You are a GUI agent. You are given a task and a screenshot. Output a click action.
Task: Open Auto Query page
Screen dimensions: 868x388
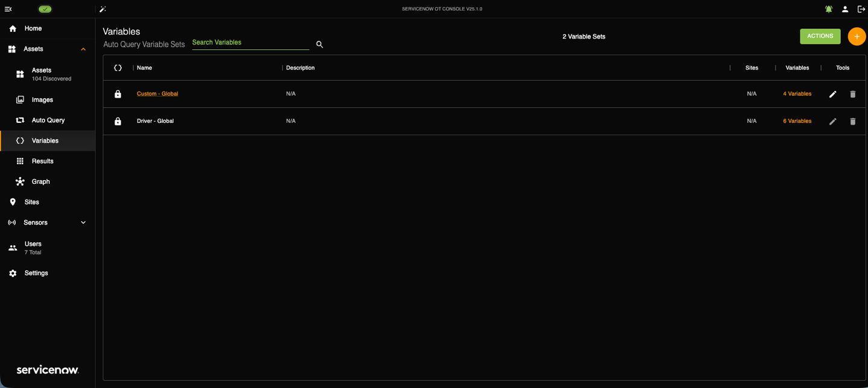(x=48, y=120)
